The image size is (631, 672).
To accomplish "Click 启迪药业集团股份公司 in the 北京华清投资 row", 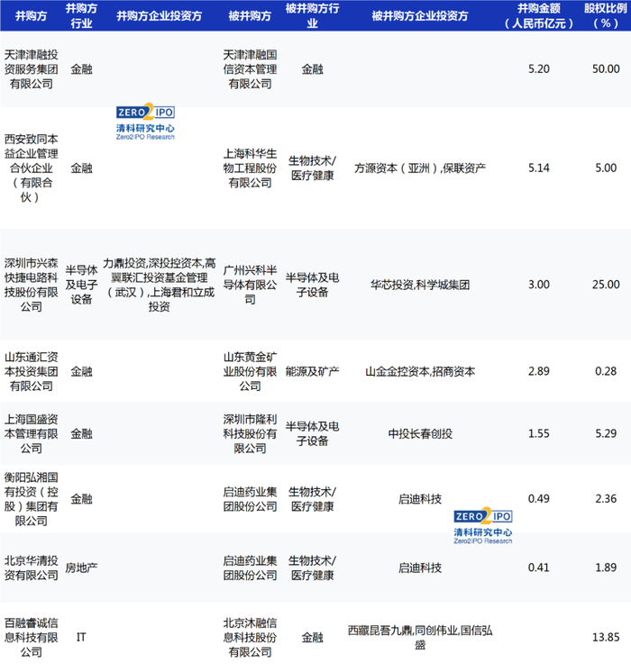I will (x=250, y=568).
